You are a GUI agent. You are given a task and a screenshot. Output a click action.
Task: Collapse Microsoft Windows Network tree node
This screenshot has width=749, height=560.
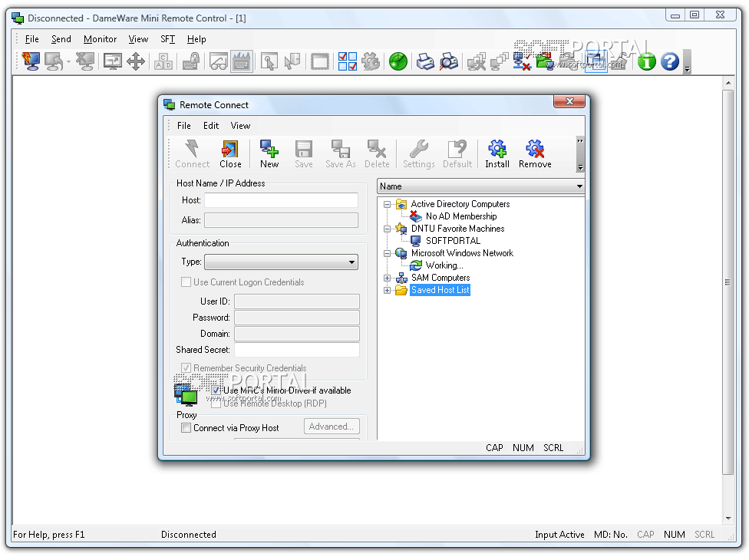(x=387, y=253)
